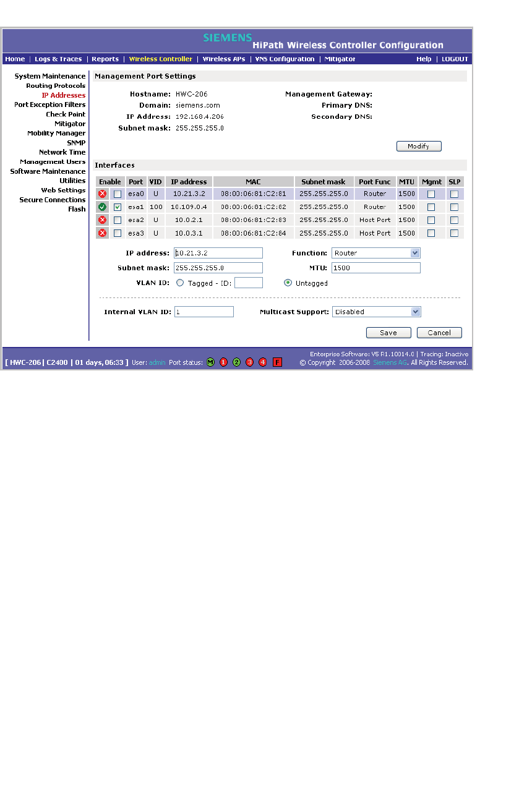Image resolution: width=506 pixels, height=812 pixels.
Task: Check the SLP box for esa0
Action: coord(455,194)
